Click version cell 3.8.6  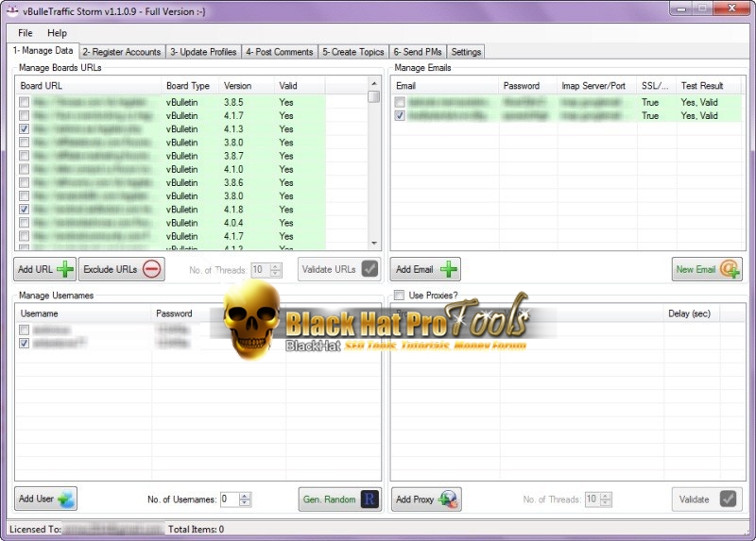coord(233,182)
